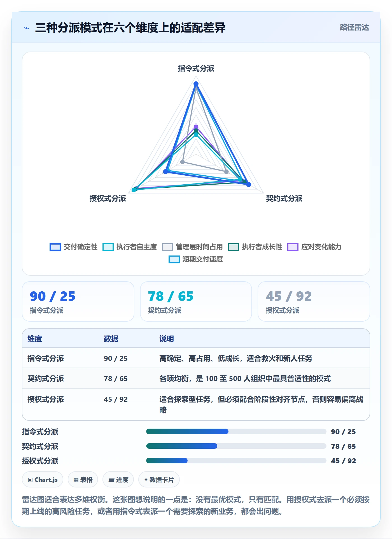Toggle the 管理层时间占用 legend swatch
The height and width of the screenshot is (539, 392).
[x=167, y=247]
